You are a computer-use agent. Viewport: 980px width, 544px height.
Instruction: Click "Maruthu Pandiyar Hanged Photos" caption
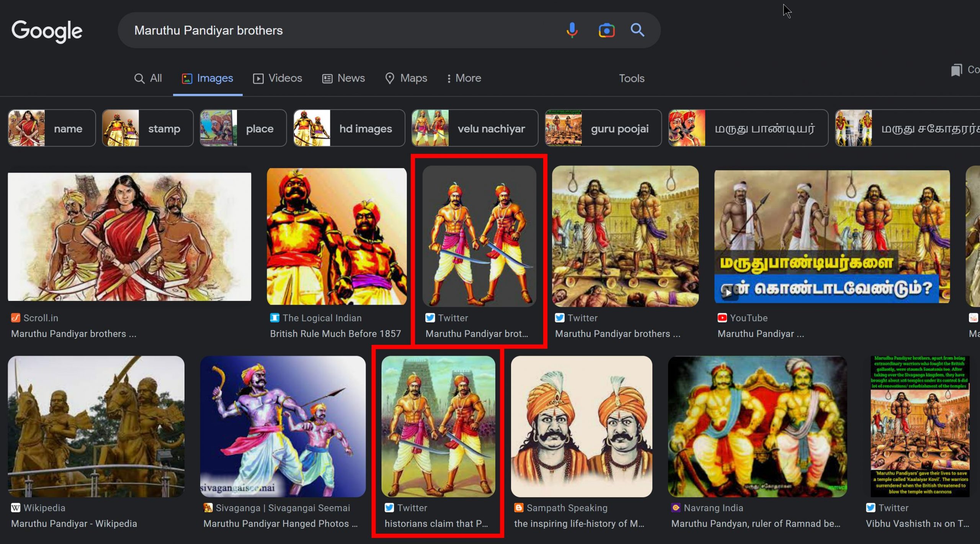[x=280, y=524]
